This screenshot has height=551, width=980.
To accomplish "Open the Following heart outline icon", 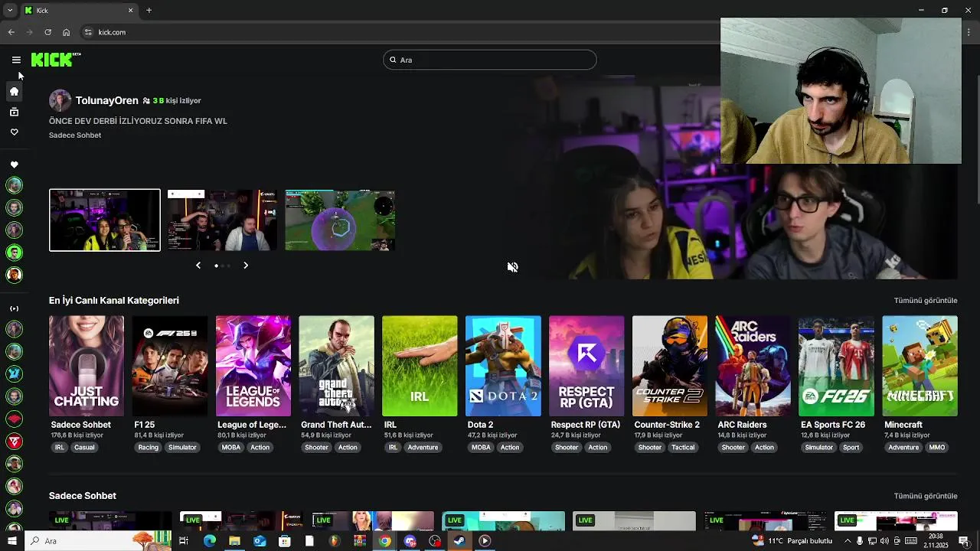I will pos(14,132).
